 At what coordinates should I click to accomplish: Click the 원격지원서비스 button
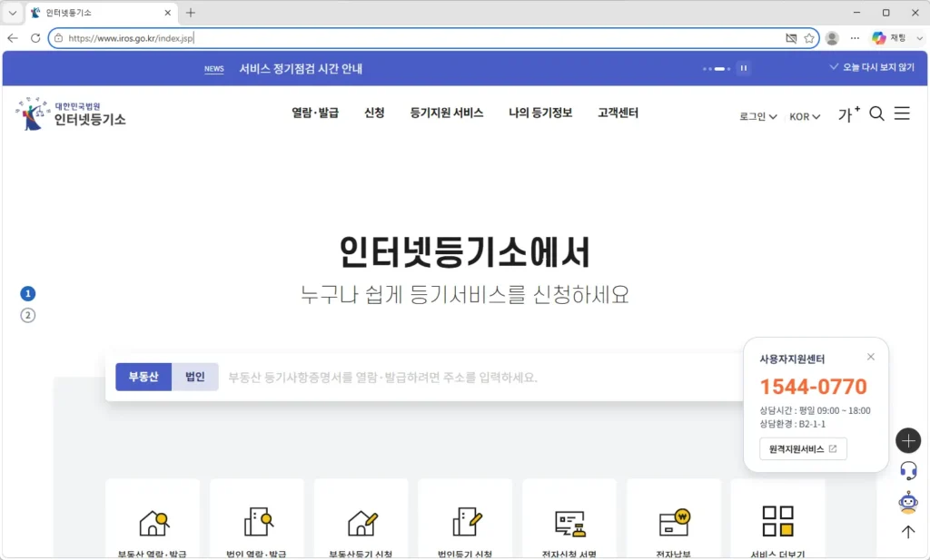(x=803, y=449)
